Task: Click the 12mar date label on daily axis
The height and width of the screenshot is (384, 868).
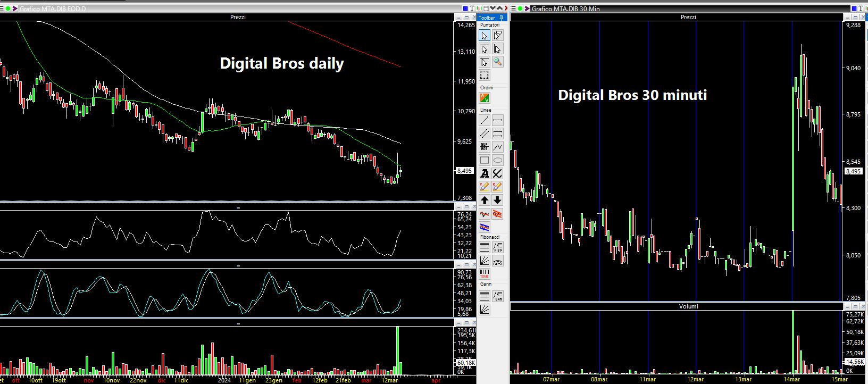Action: pos(390,380)
